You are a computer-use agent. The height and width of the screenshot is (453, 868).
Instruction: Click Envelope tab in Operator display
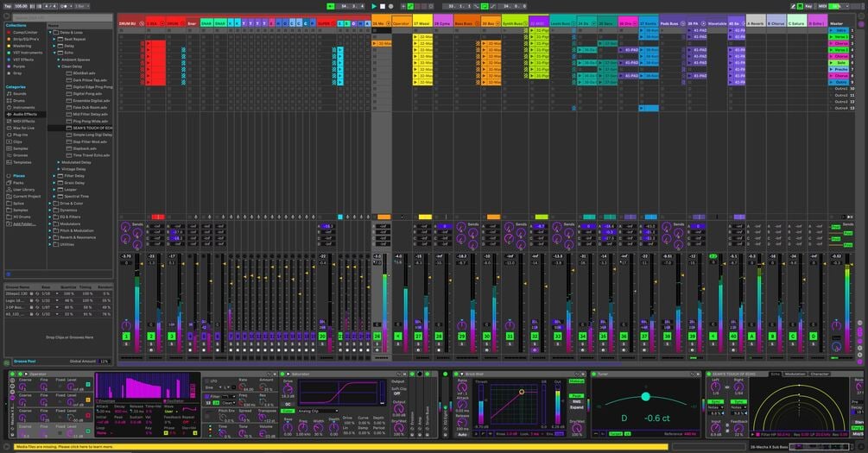click(x=107, y=401)
